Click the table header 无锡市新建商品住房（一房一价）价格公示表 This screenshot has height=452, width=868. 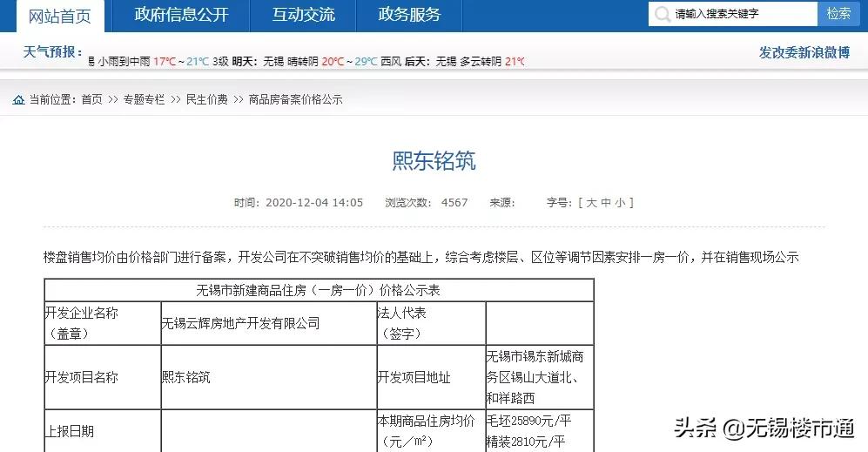[x=319, y=290]
